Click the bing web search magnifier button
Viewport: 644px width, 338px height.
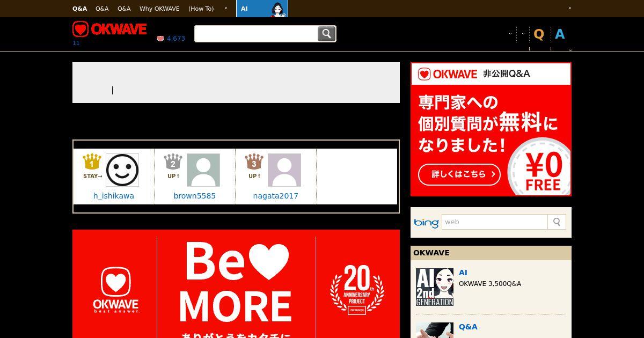[557, 222]
